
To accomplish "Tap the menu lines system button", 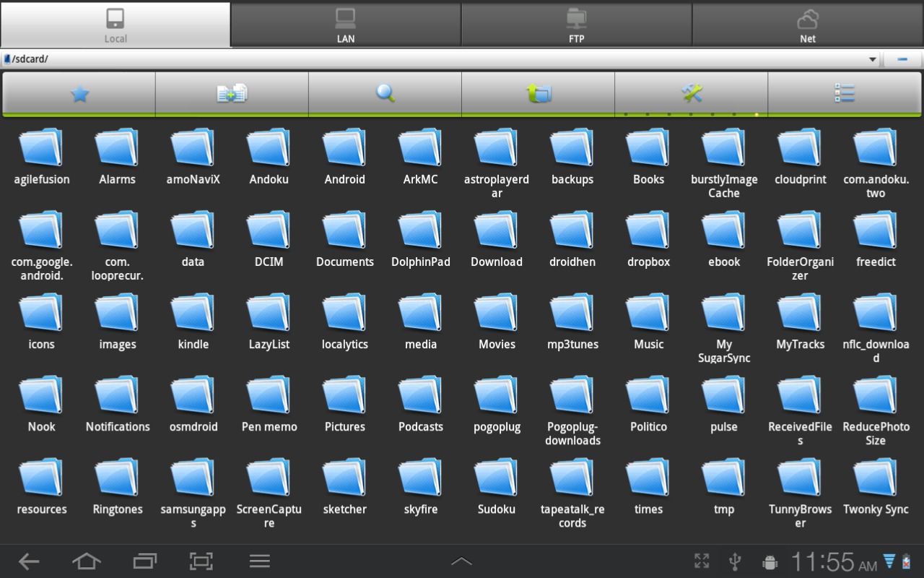I will [x=259, y=561].
